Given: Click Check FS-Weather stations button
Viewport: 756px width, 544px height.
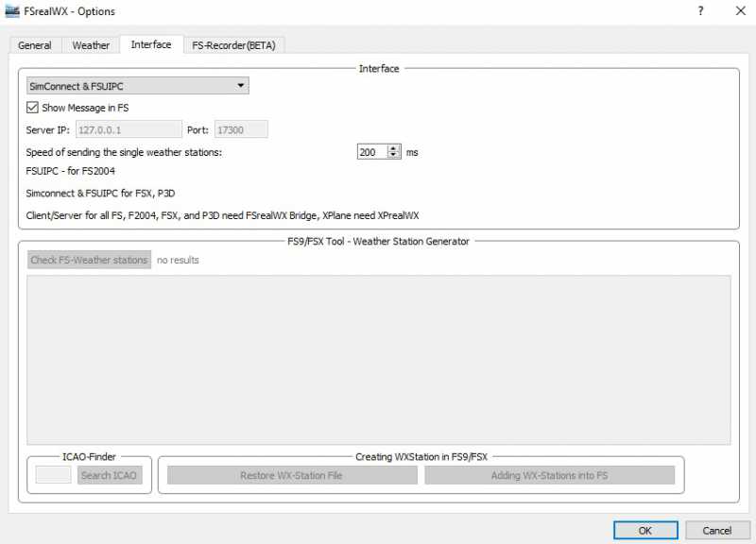Looking at the screenshot, I should (89, 260).
